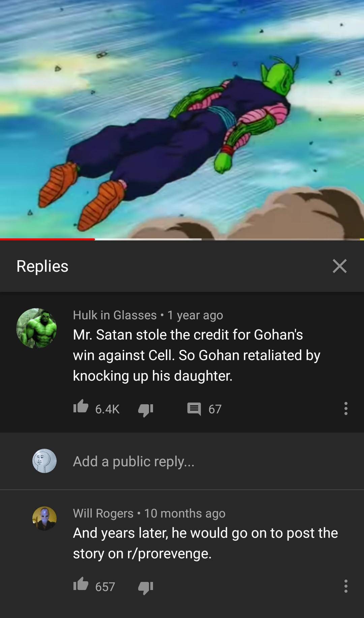
Task: Open the 67 replies comment icon
Action: pos(194,409)
